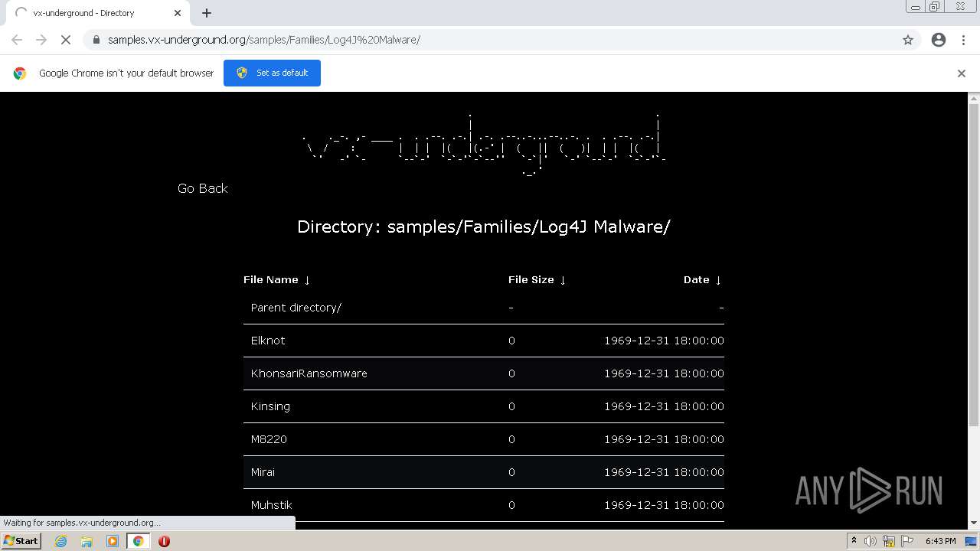Click the Elknot row date value

click(664, 341)
